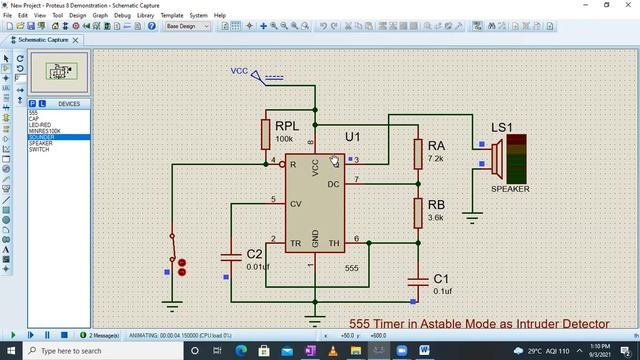Click the taskbar search box
The width and height of the screenshot is (640, 360).
[103, 351]
